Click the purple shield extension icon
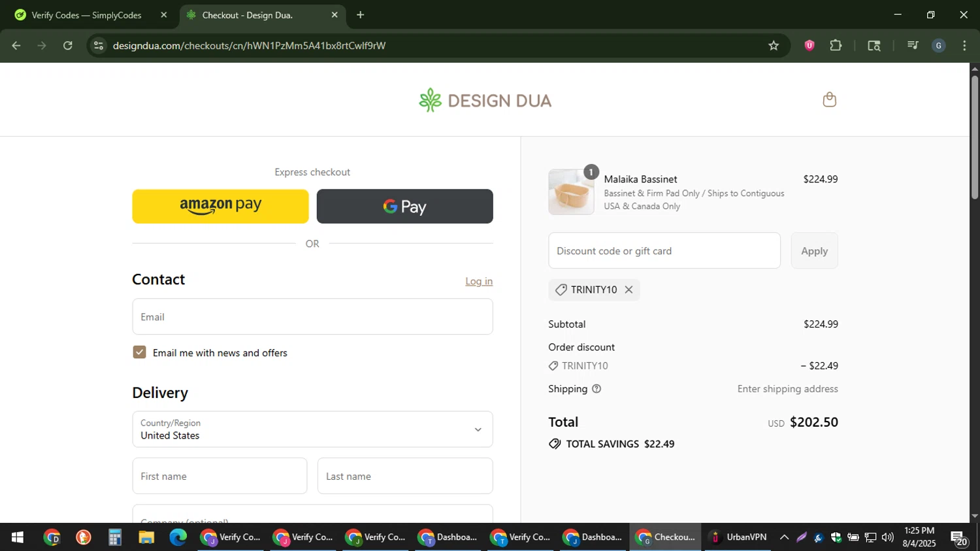980x551 pixels. click(809, 46)
